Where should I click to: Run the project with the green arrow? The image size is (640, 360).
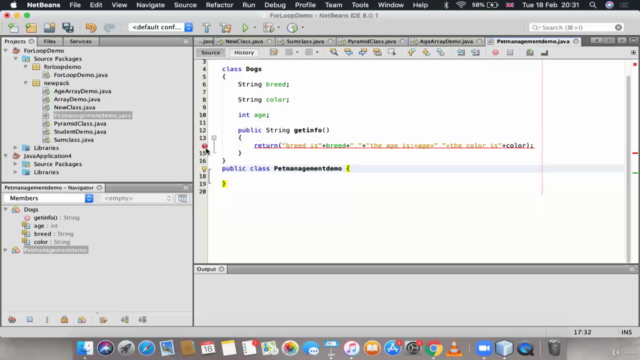coord(245,27)
